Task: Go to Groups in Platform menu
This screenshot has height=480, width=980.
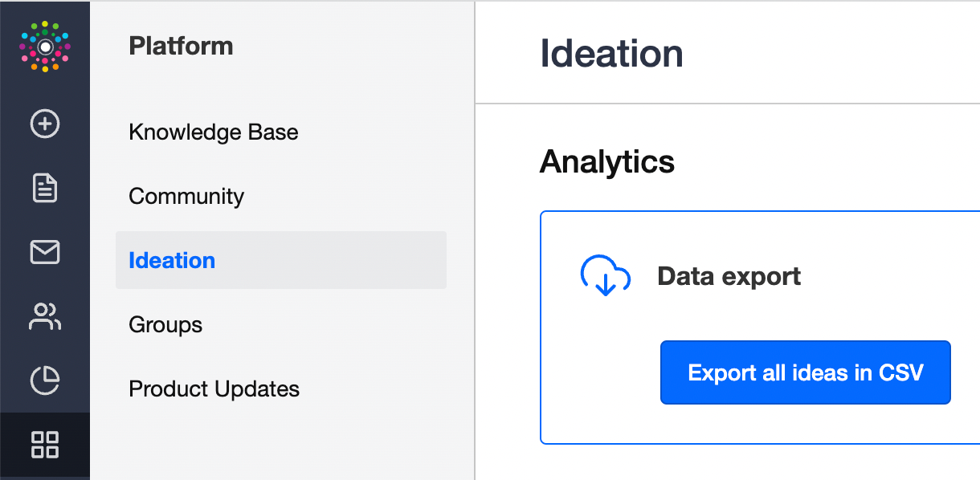Action: point(165,324)
